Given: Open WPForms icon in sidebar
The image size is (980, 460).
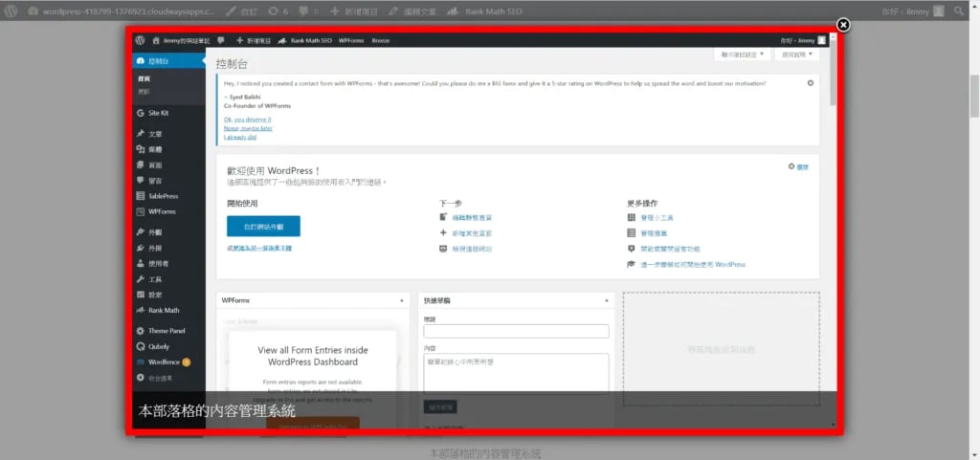Looking at the screenshot, I should [141, 211].
